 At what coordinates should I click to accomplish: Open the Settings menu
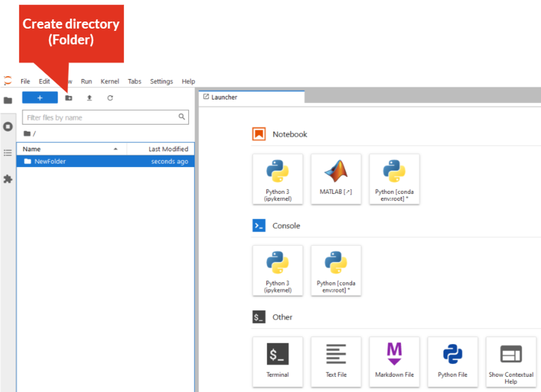161,82
